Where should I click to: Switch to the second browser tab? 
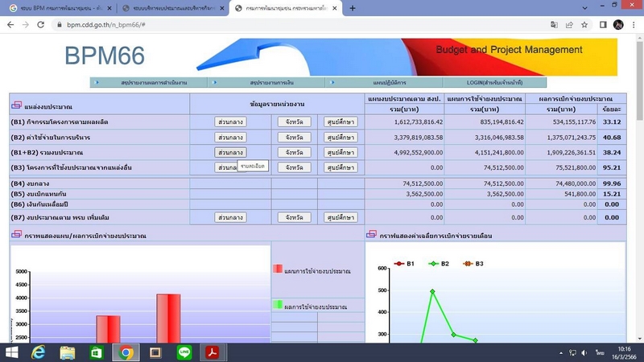click(x=173, y=8)
